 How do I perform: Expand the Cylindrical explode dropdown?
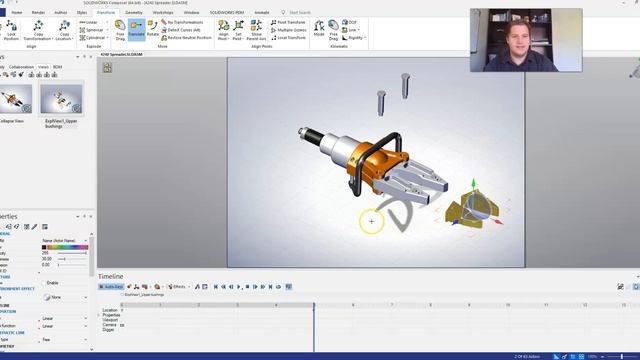(107, 38)
